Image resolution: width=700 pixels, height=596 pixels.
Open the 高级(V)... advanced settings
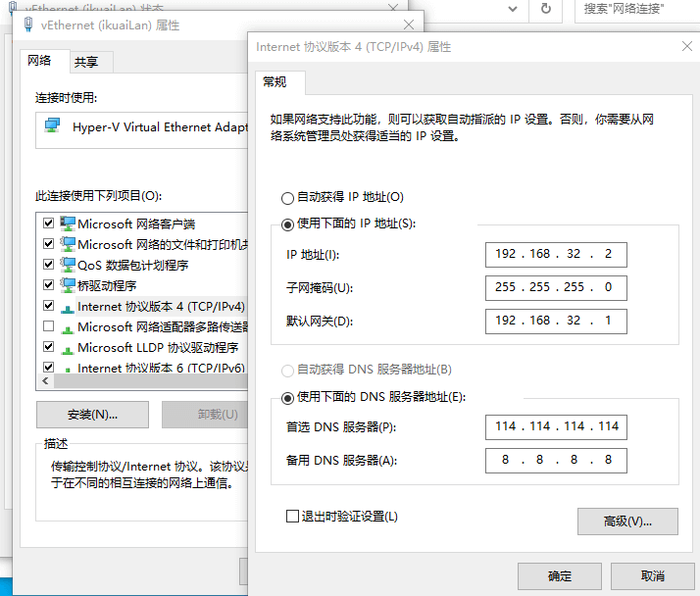pyautogui.click(x=627, y=521)
